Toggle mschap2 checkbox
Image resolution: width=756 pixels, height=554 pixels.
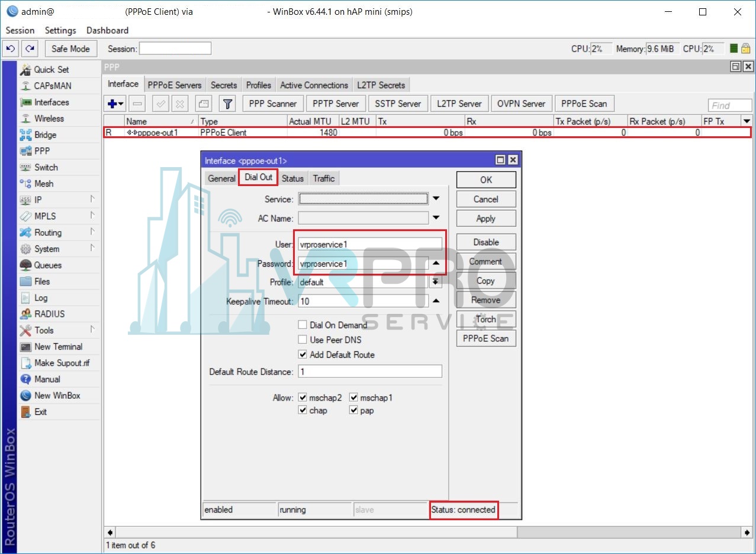pos(303,398)
